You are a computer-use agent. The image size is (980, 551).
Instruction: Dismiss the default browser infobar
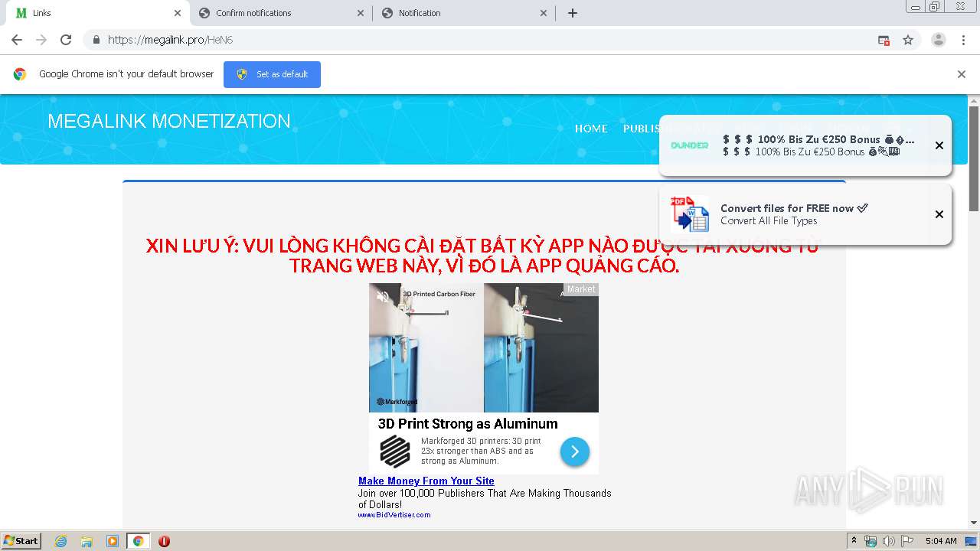(961, 74)
